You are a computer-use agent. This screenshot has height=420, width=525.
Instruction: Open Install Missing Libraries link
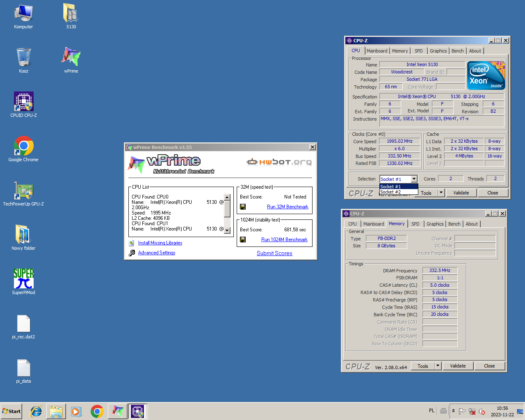tap(160, 243)
